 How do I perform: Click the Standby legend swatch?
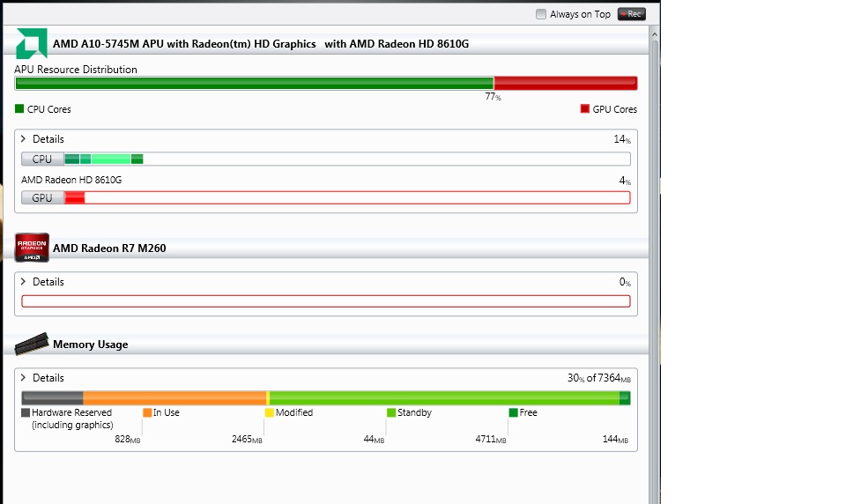pyautogui.click(x=391, y=412)
